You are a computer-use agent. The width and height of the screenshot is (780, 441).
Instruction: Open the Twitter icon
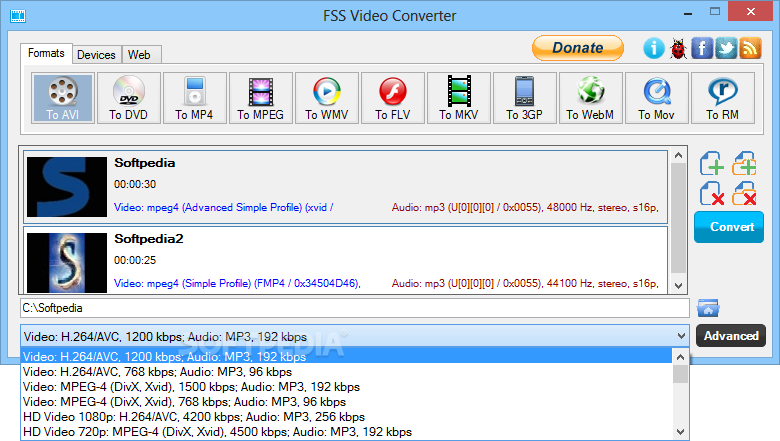coord(726,48)
